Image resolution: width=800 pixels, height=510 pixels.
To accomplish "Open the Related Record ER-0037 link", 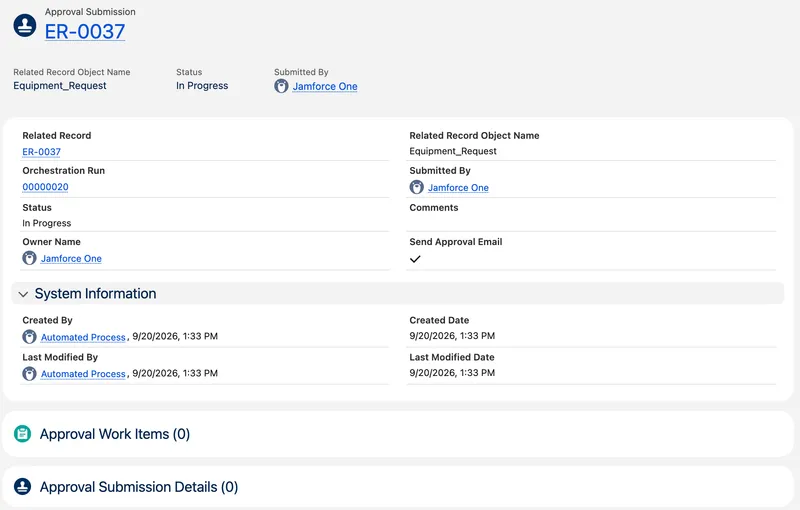I will pos(41,151).
